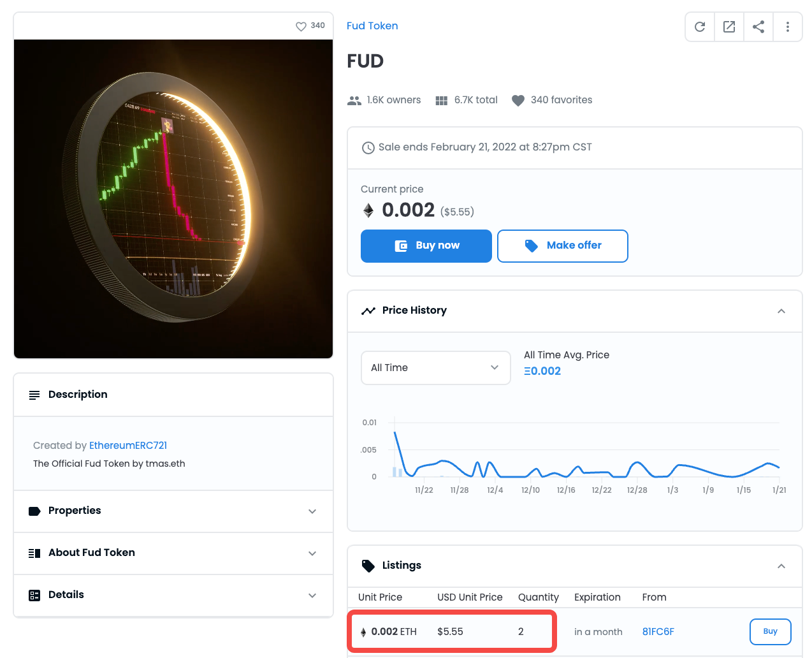Click the owners people icon

point(354,101)
